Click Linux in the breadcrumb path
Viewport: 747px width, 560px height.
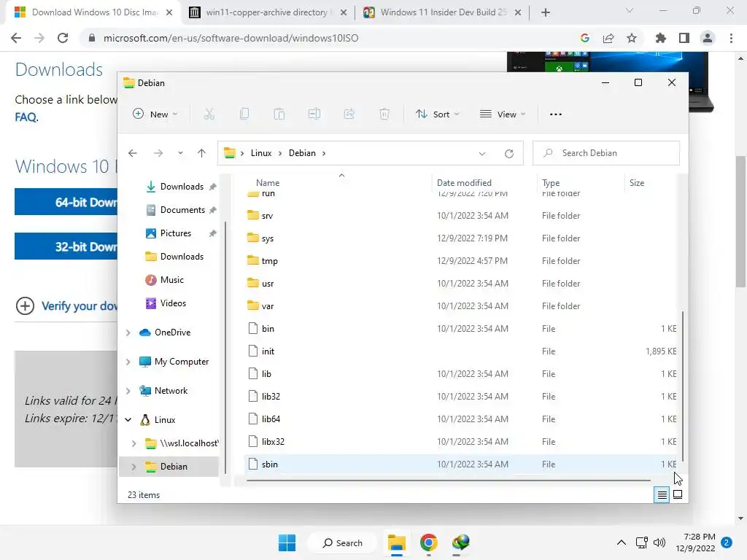(x=261, y=153)
